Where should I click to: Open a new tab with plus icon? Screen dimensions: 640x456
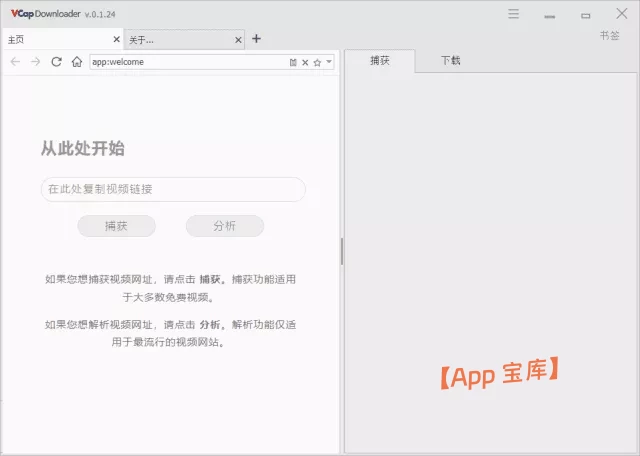click(x=256, y=39)
